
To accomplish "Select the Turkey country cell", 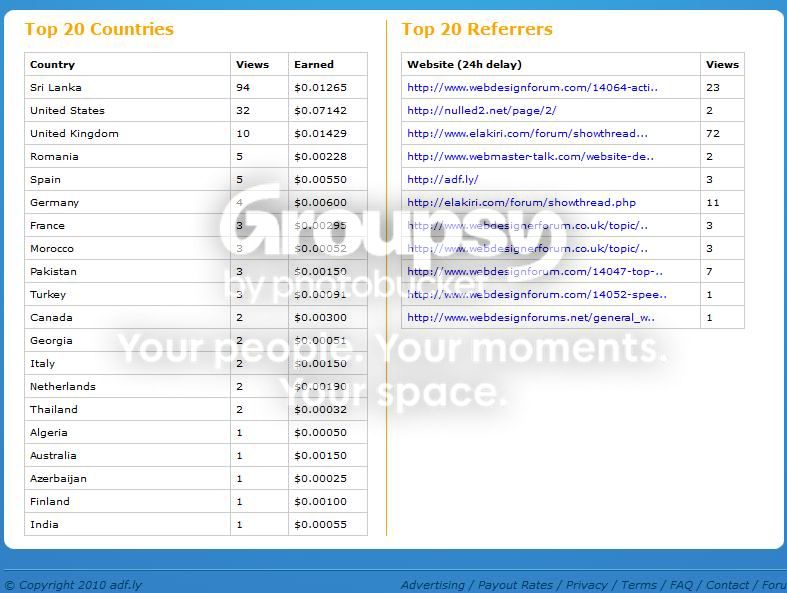I will click(127, 295).
